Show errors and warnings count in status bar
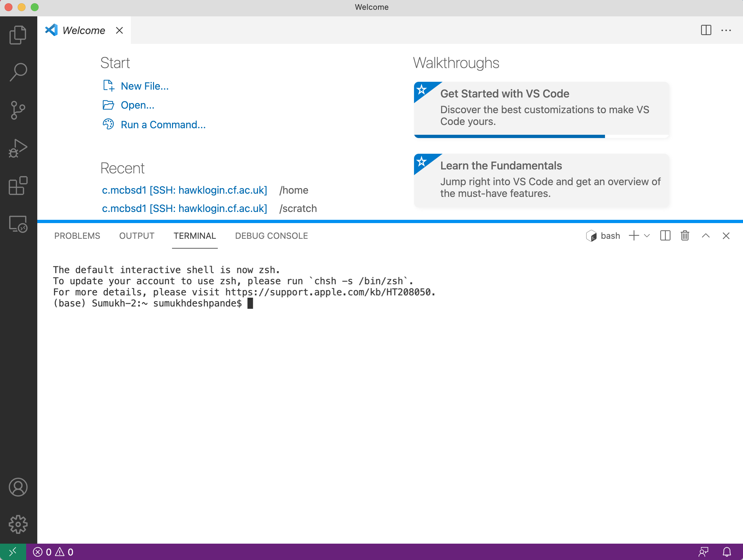This screenshot has width=743, height=560. (53, 552)
